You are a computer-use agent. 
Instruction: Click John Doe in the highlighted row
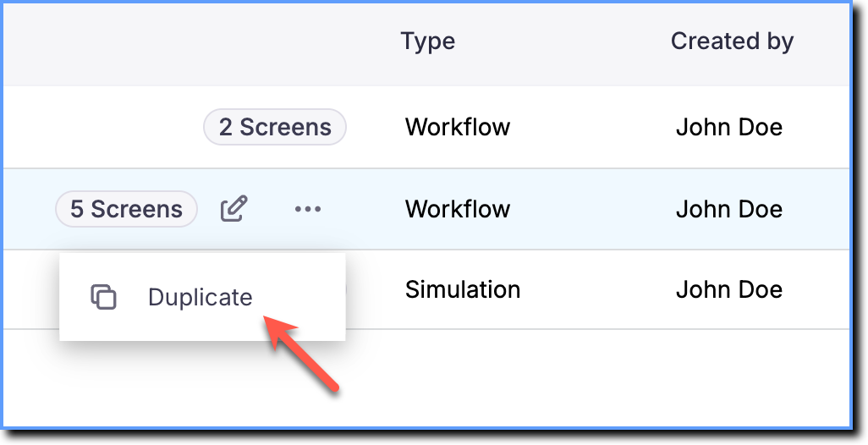click(x=729, y=209)
